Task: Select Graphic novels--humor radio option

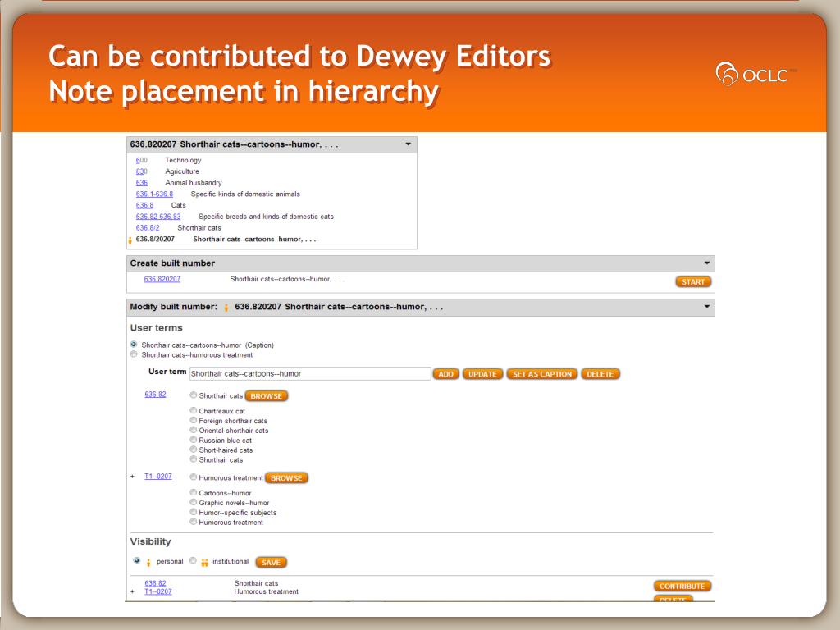Action: point(194,502)
